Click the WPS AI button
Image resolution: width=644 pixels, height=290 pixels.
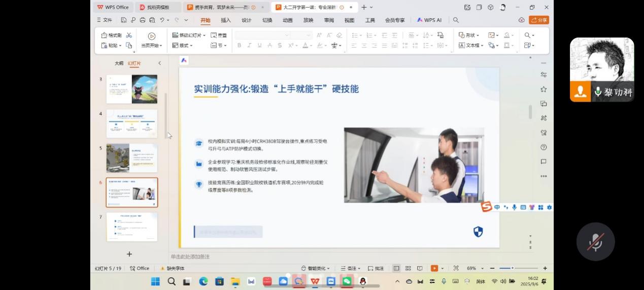pyautogui.click(x=429, y=20)
